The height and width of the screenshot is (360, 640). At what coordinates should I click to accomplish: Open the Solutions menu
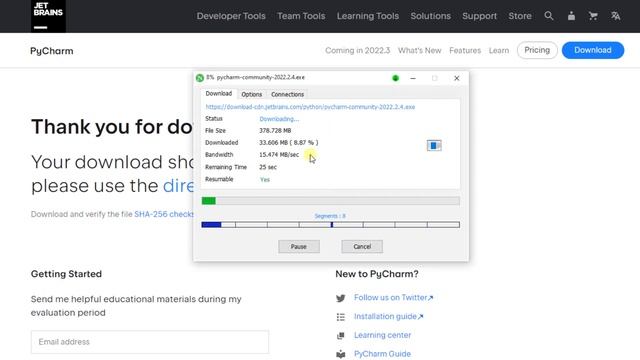point(431,16)
